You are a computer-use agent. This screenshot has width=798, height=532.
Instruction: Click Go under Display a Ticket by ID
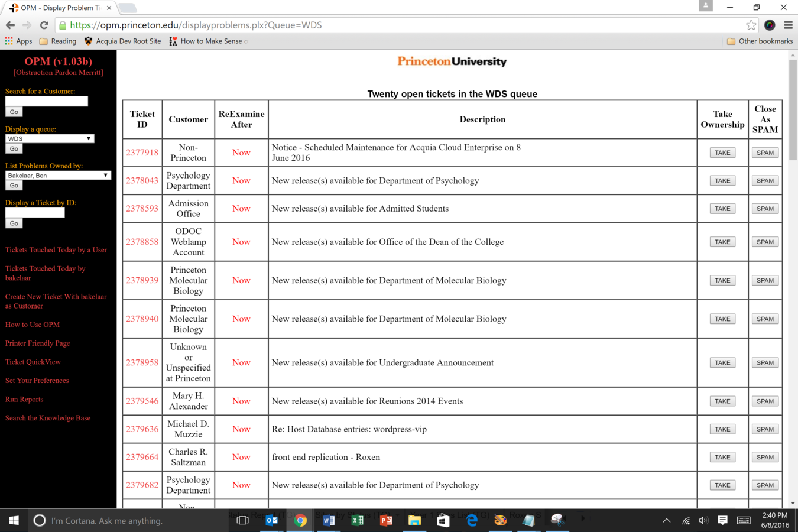(x=14, y=223)
